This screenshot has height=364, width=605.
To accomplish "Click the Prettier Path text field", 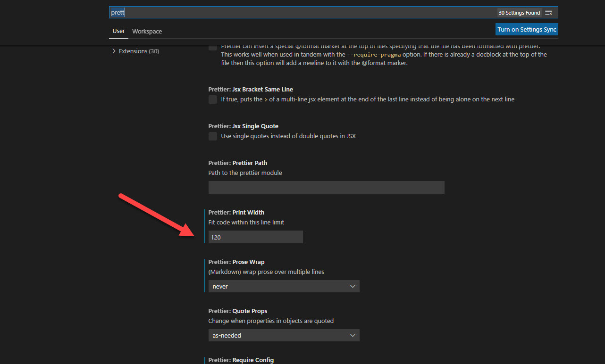I will point(326,187).
